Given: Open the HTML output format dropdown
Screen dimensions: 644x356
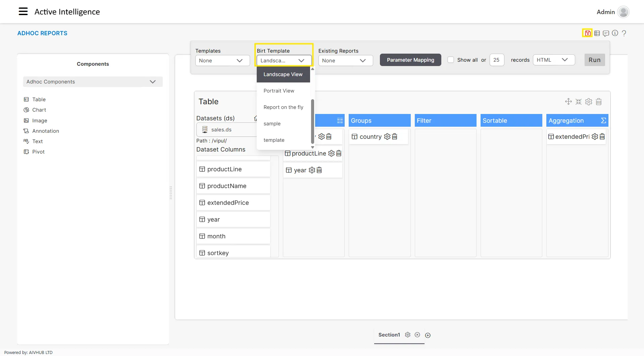Looking at the screenshot, I should point(553,60).
